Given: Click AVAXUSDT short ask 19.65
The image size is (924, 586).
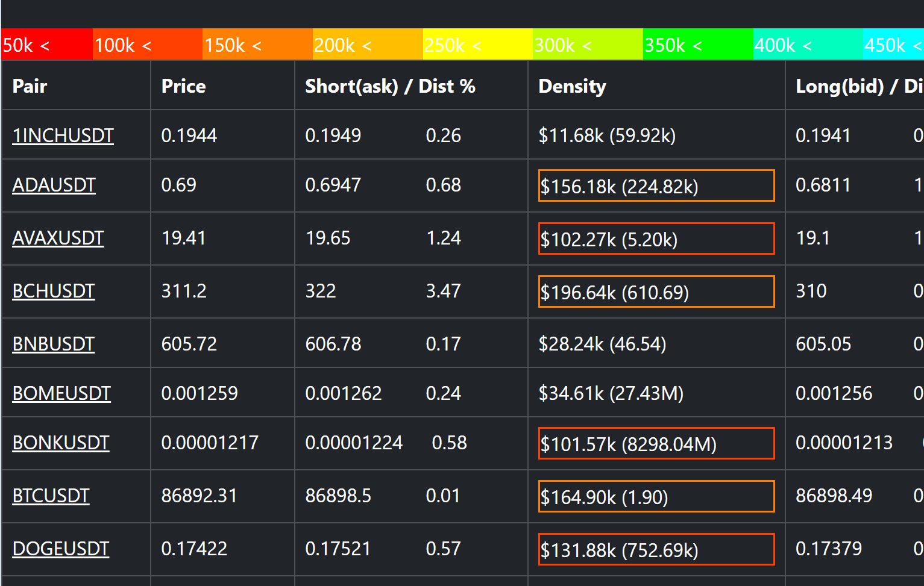Looking at the screenshot, I should pyautogui.click(x=328, y=238).
